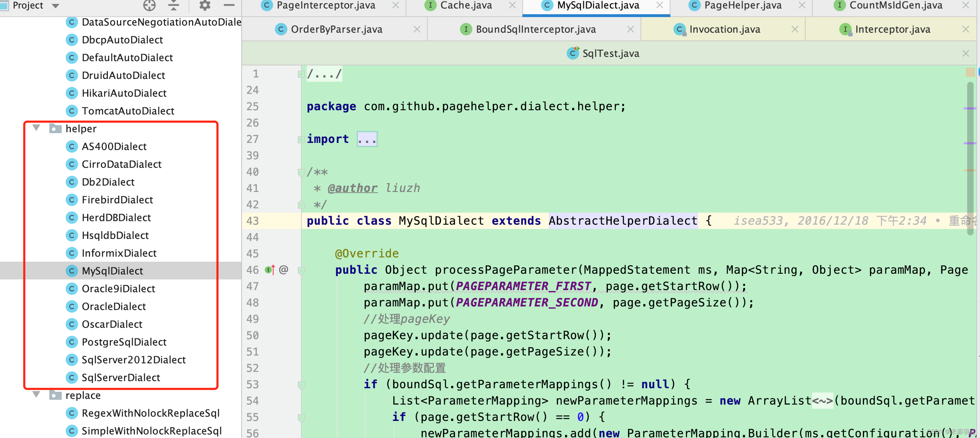This screenshot has height=438, width=980.
Task: Open the OscarDialect class
Action: tap(112, 324)
